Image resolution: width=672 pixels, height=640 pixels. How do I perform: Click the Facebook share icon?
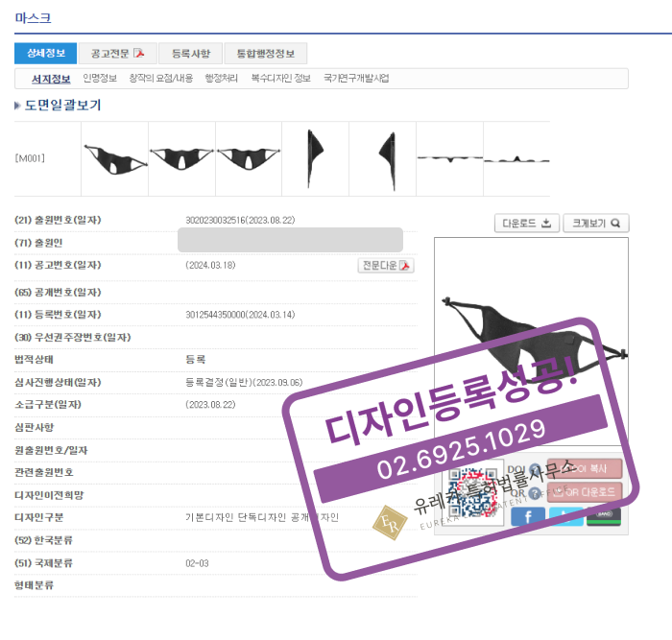coord(527,516)
